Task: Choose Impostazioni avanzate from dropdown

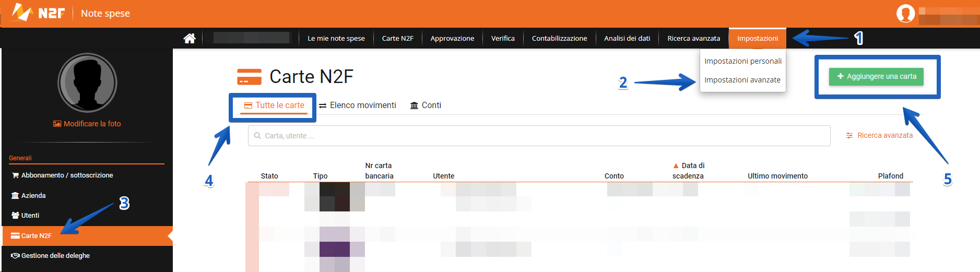Action: [742, 80]
